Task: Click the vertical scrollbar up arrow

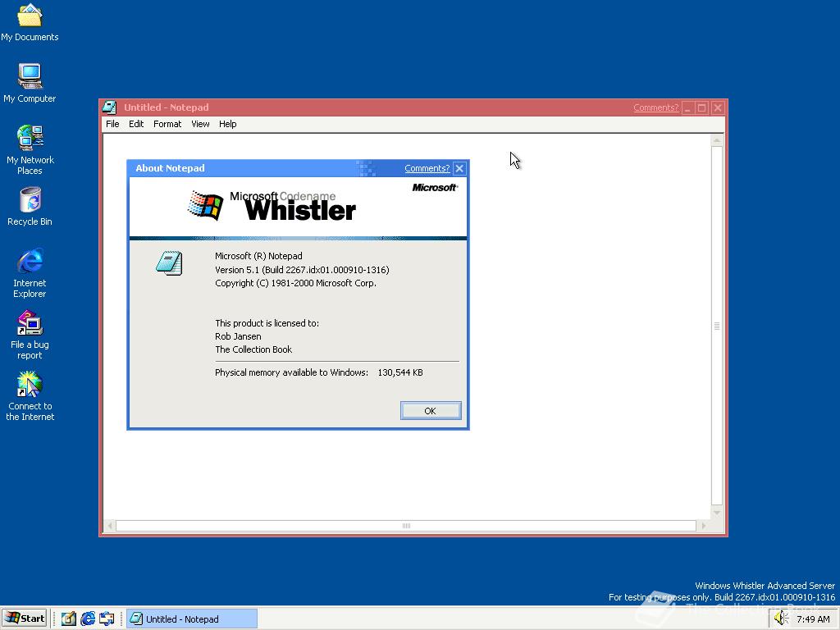Action: click(x=717, y=140)
